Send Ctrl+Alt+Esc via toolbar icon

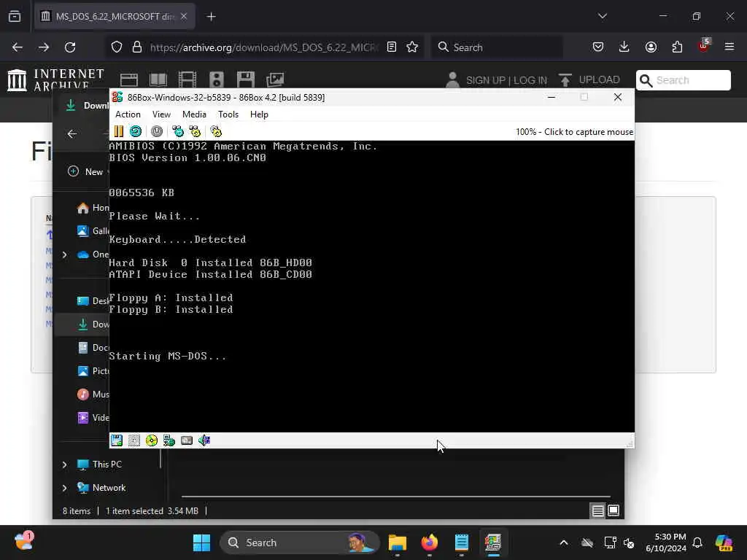click(x=195, y=131)
